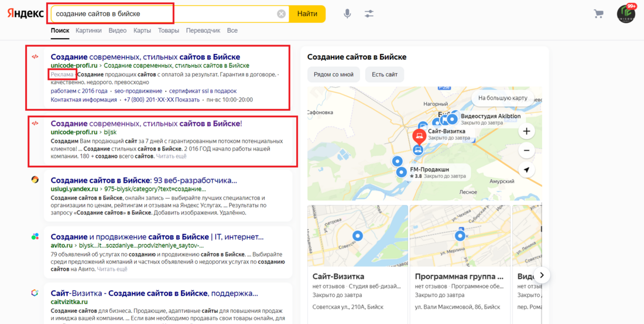Open ad title Создание современных, стильных сайтов в Бийске
This screenshot has height=324, width=644.
(145, 57)
